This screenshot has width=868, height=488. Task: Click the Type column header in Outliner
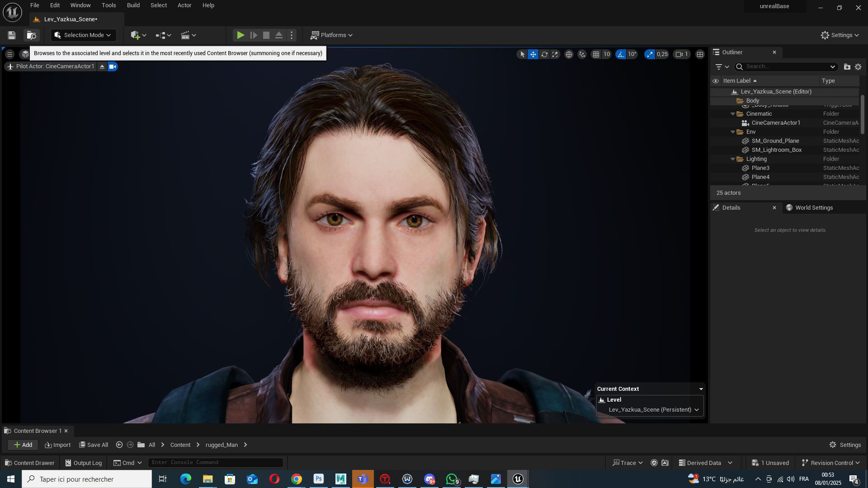(x=840, y=81)
